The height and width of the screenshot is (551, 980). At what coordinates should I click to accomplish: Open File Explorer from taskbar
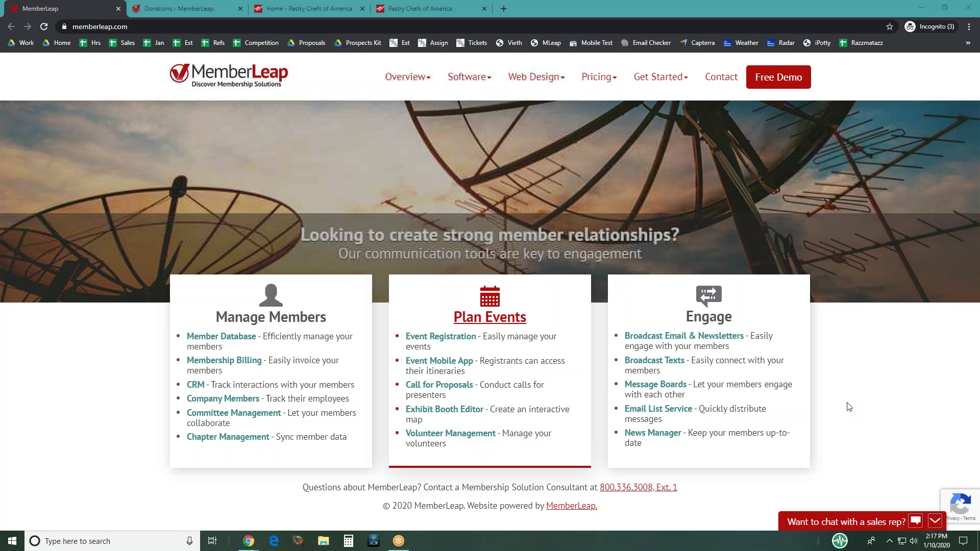[x=324, y=541]
